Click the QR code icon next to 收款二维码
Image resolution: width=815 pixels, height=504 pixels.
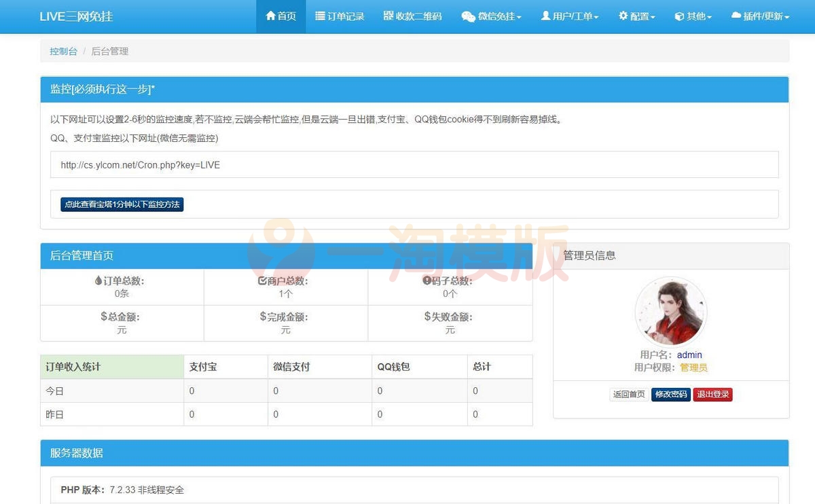click(388, 16)
